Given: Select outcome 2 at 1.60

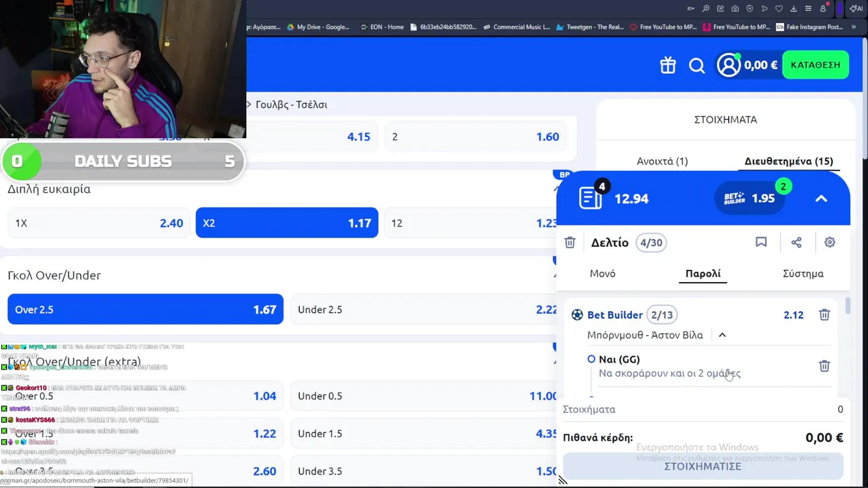Looking at the screenshot, I should (475, 137).
